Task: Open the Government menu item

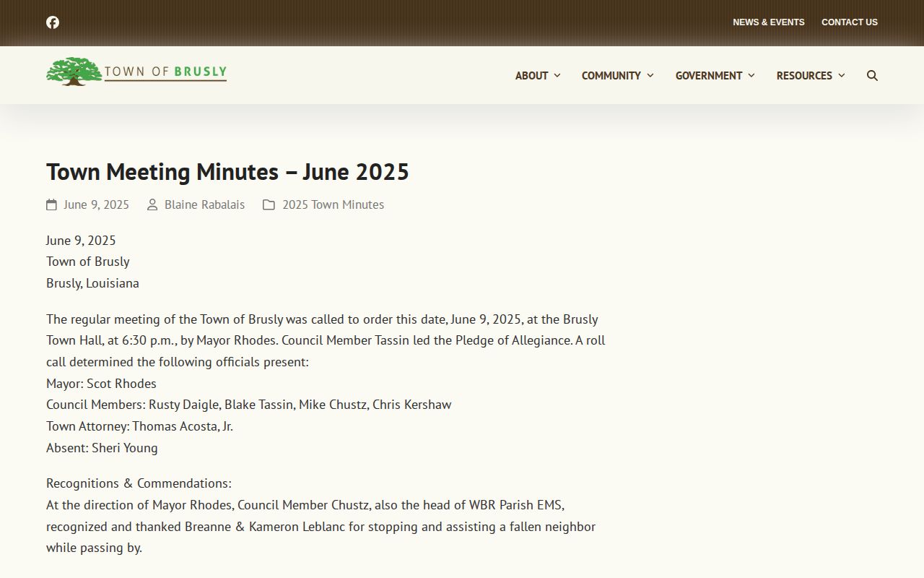Action: (x=709, y=76)
